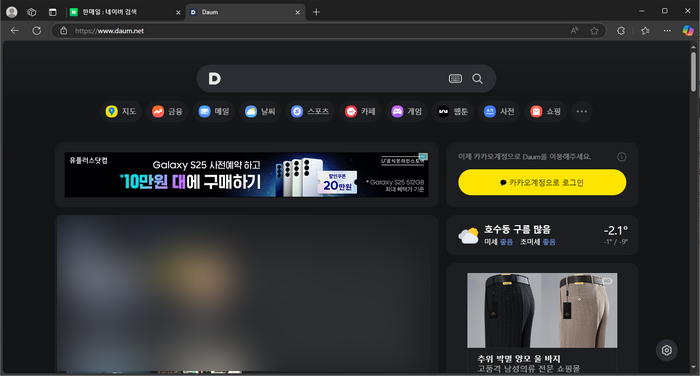Screen dimensions: 700x376
Task: Open 쇼핑 shopping service
Action: pos(546,111)
